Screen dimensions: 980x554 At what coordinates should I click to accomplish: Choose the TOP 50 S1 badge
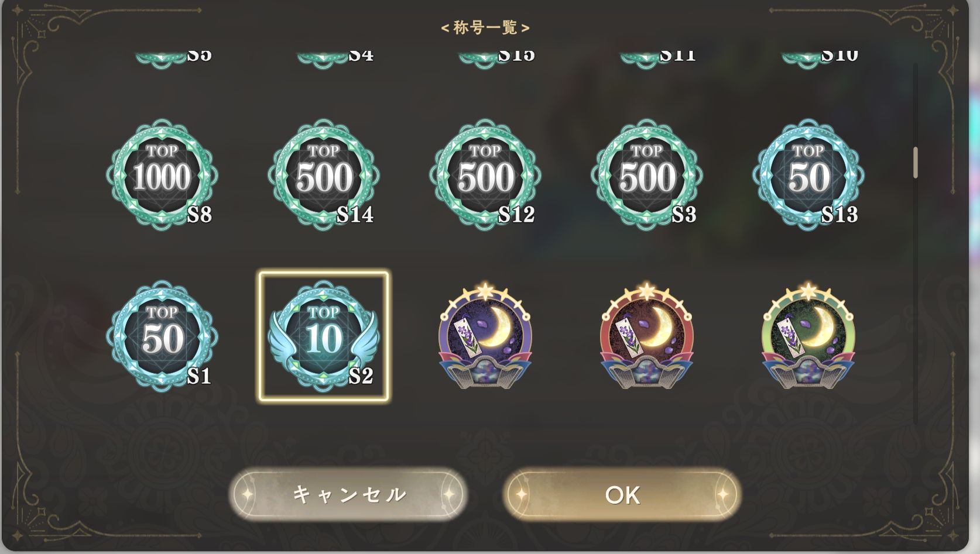pos(162,336)
